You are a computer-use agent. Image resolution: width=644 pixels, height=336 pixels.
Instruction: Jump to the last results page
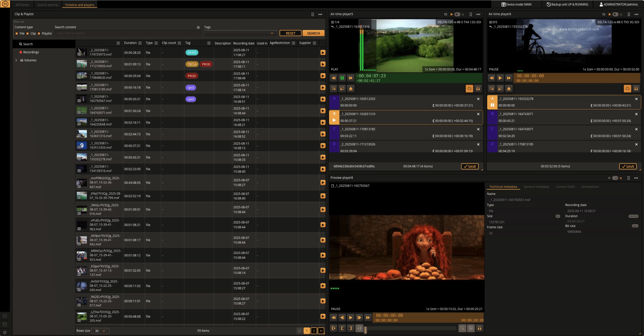click(x=321, y=331)
